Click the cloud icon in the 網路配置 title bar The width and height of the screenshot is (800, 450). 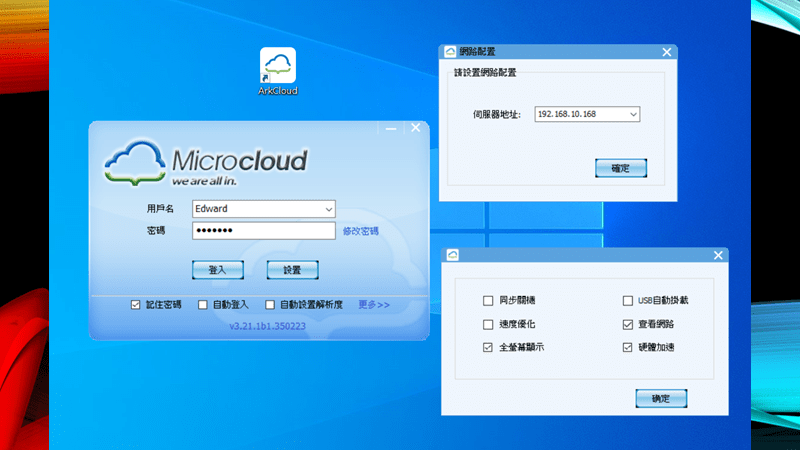tap(450, 52)
